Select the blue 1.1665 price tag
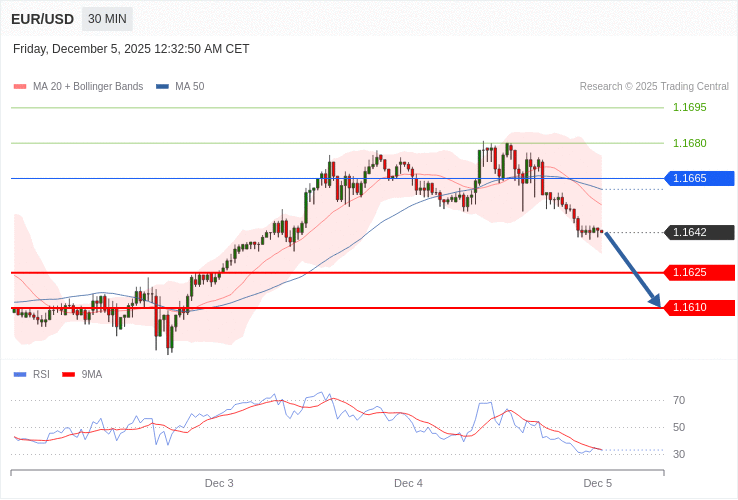The width and height of the screenshot is (738, 500). pos(699,178)
